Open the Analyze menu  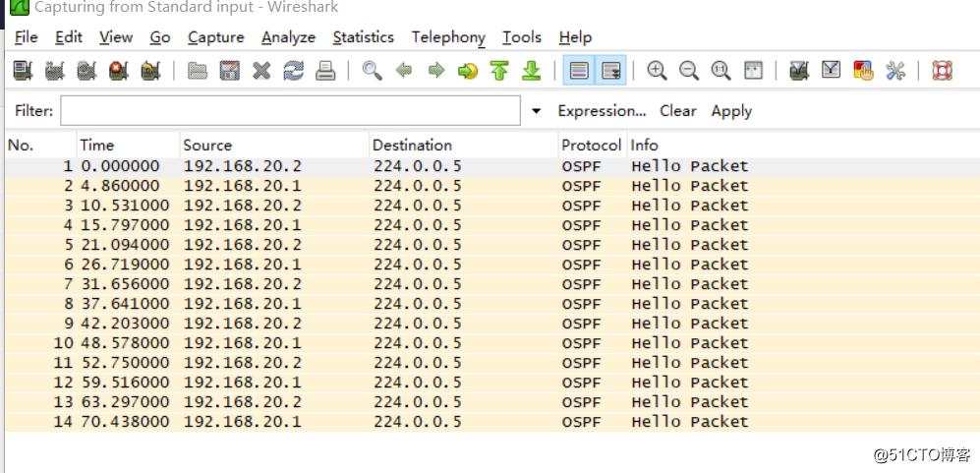pyautogui.click(x=288, y=37)
